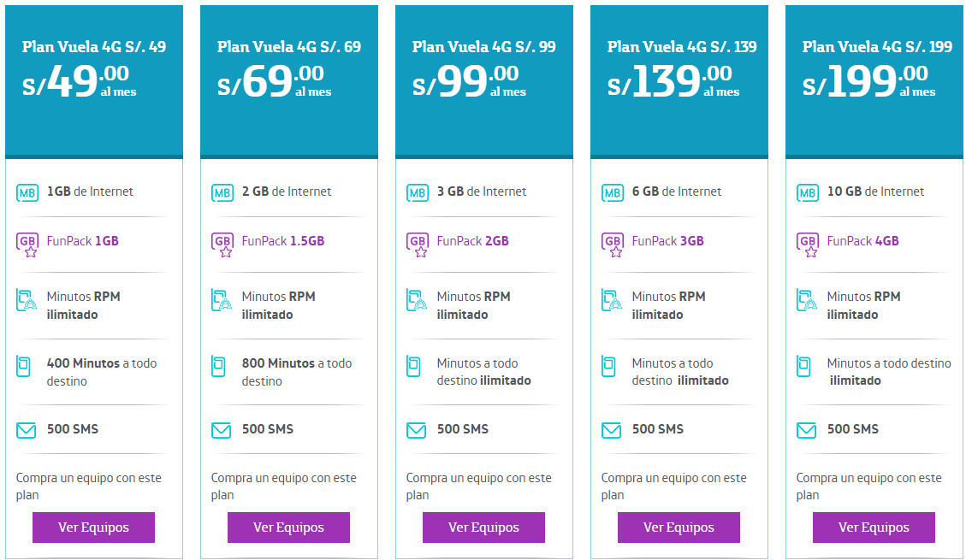Click Ver Equipos for the S/. 49 plan
The height and width of the screenshot is (560, 966).
pos(93,528)
